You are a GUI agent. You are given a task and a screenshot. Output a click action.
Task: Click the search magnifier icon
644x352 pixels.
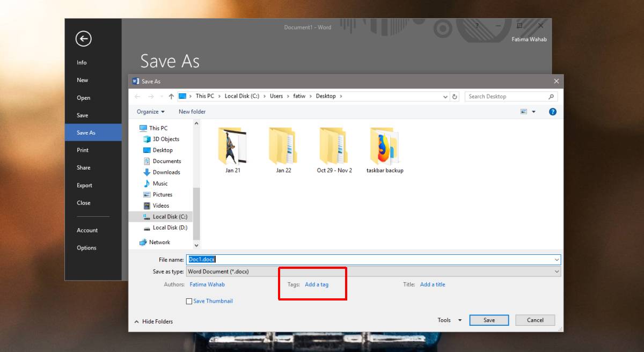coord(551,97)
